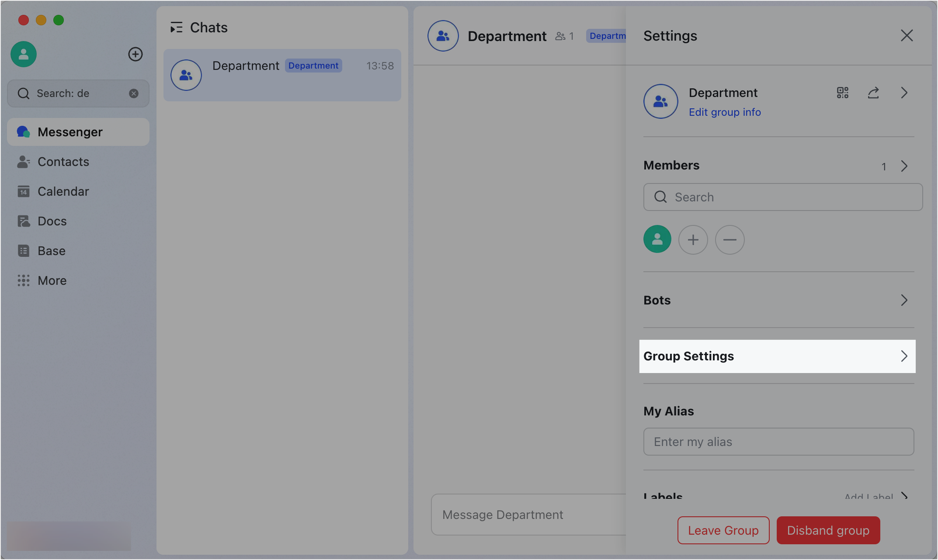Open Calendar from the sidebar

click(63, 191)
